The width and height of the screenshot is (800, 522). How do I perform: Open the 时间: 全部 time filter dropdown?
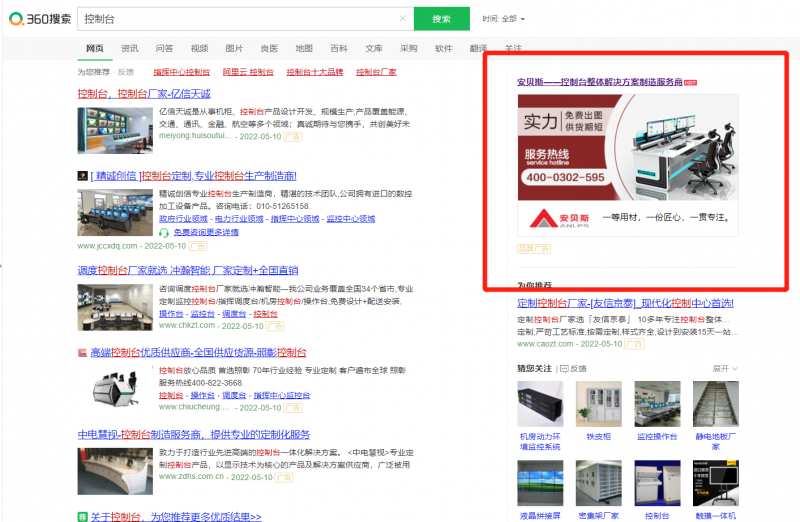pos(504,19)
